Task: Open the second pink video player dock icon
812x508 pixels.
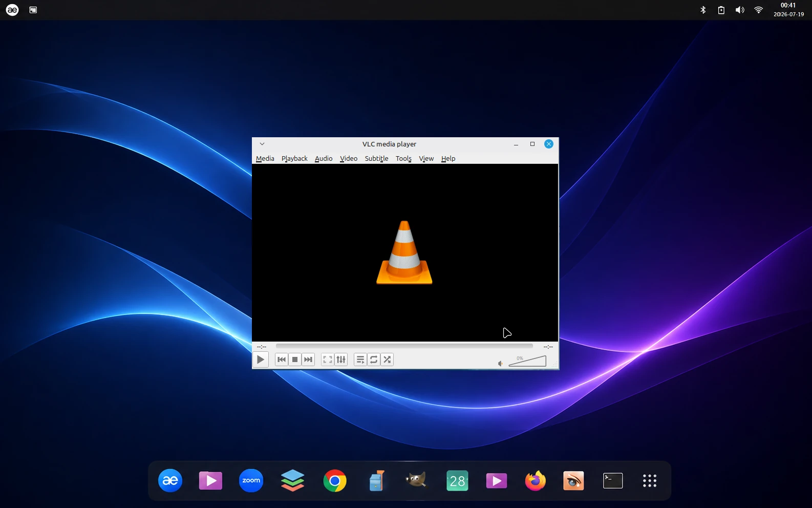Action: click(x=496, y=481)
